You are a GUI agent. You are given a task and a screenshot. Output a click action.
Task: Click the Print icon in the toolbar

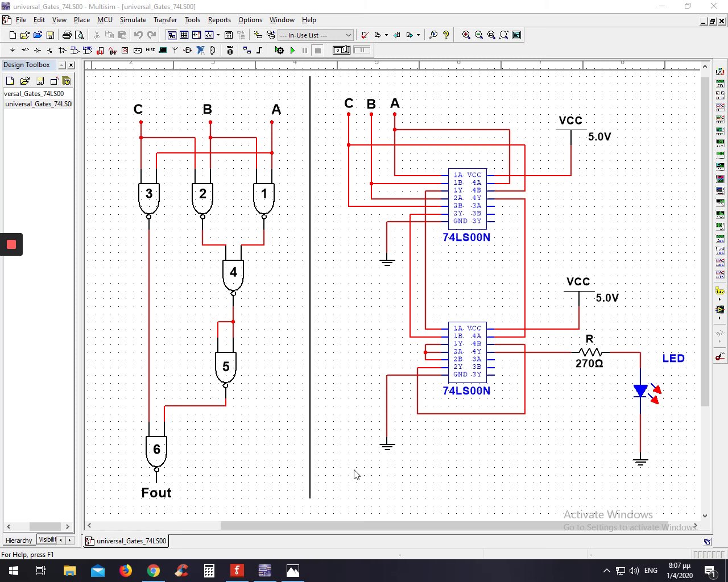67,35
